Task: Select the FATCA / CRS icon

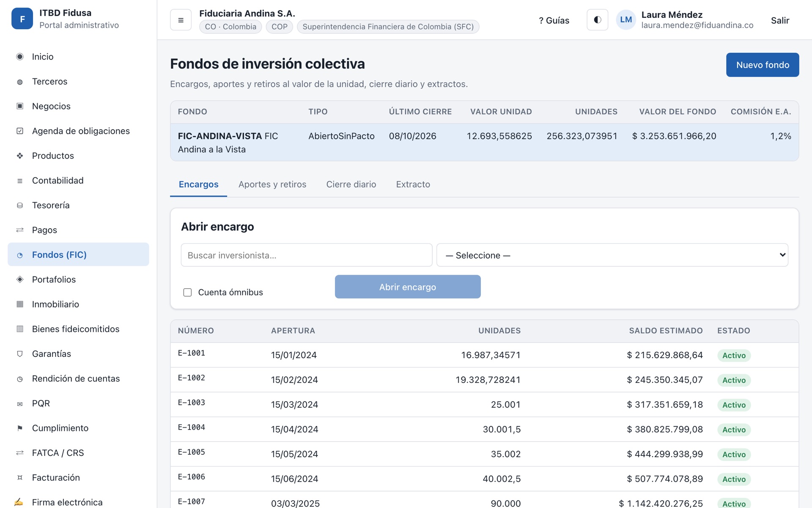Action: click(20, 453)
